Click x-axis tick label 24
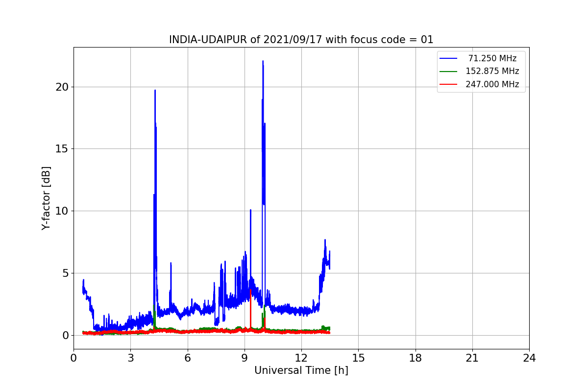This screenshot has width=588, height=392. pyautogui.click(x=529, y=358)
